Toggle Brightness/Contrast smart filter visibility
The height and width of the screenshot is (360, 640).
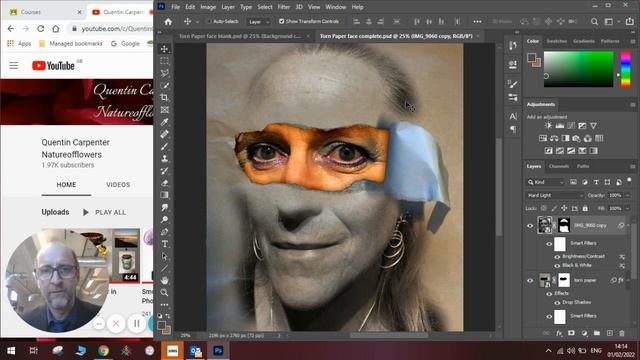[x=557, y=257]
